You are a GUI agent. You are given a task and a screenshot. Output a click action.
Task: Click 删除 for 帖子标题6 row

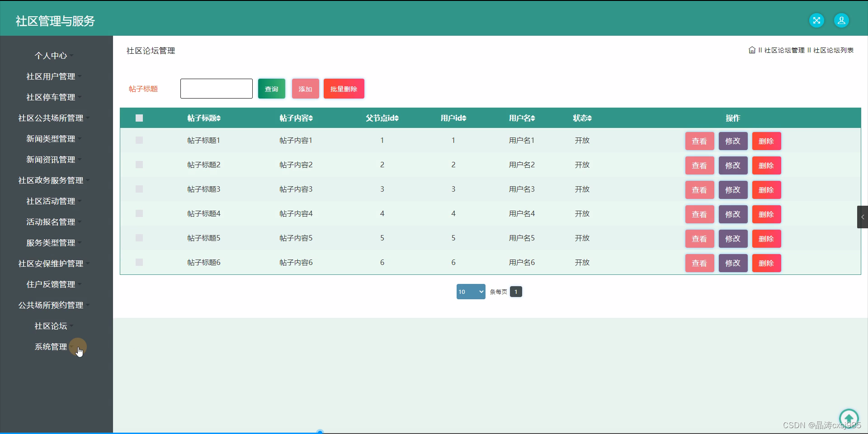coord(766,263)
